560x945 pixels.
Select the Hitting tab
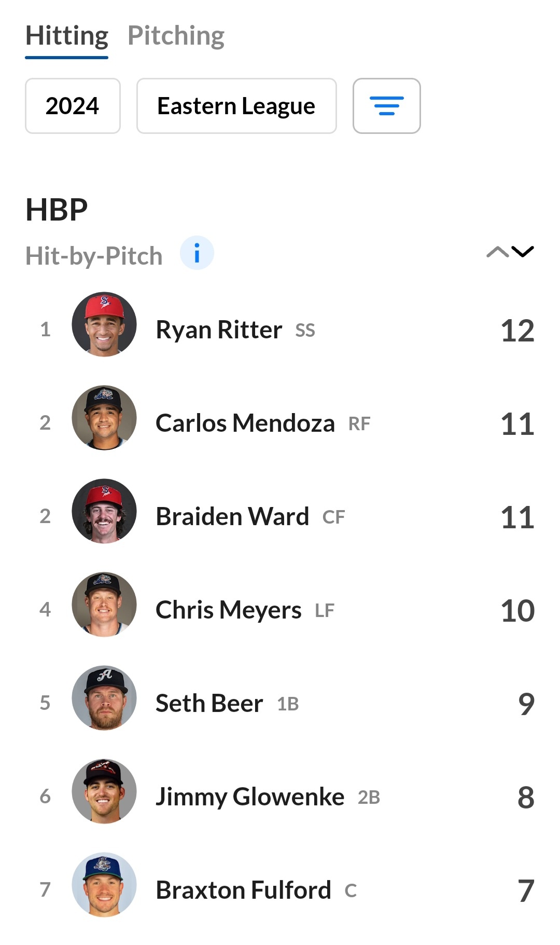pos(67,36)
